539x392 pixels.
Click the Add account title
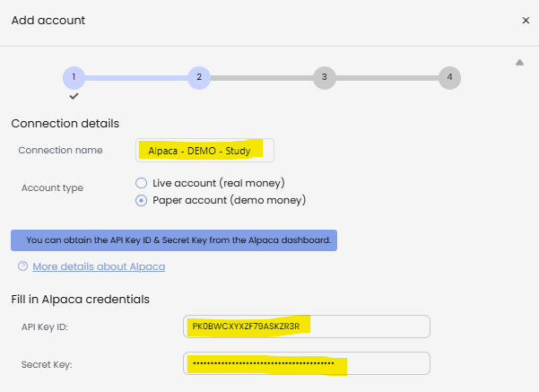[48, 21]
